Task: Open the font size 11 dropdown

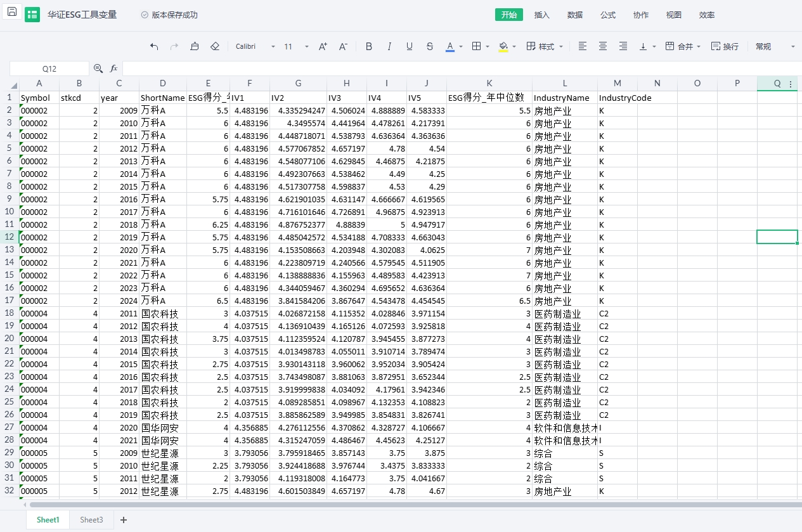Action: point(296,46)
